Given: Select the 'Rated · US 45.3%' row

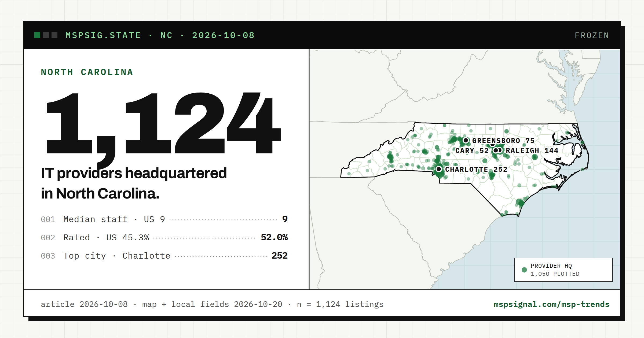Looking at the screenshot, I should tap(164, 237).
